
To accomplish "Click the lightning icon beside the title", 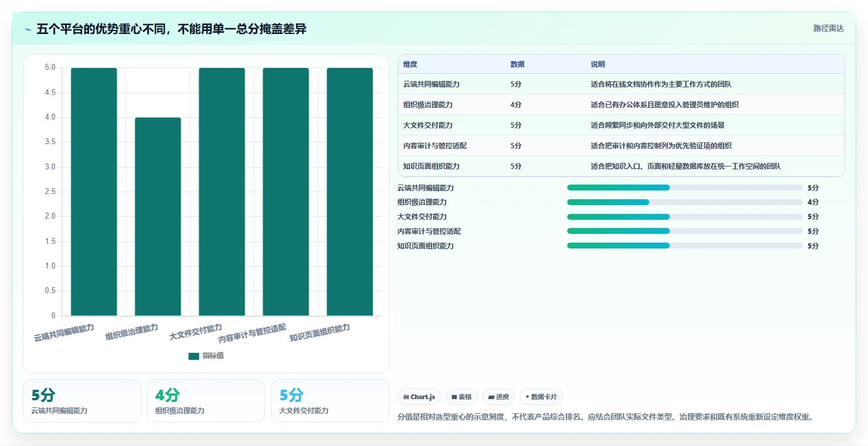I will 28,29.
